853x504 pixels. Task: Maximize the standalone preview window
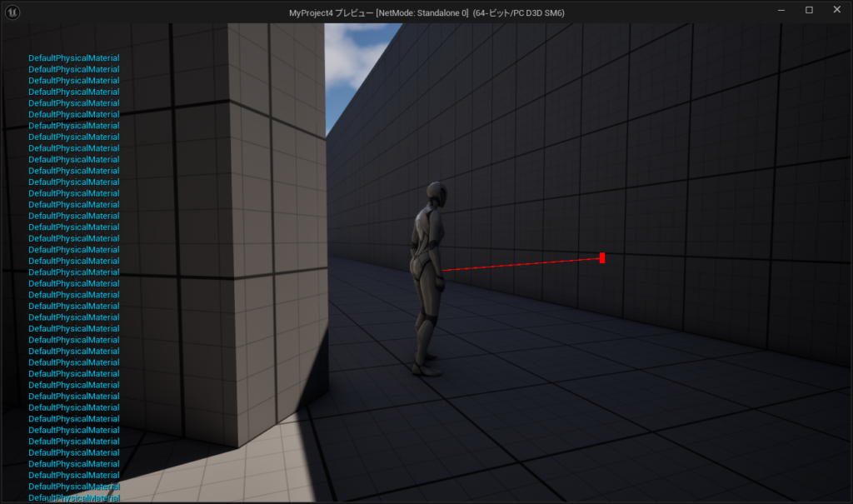[x=809, y=11]
